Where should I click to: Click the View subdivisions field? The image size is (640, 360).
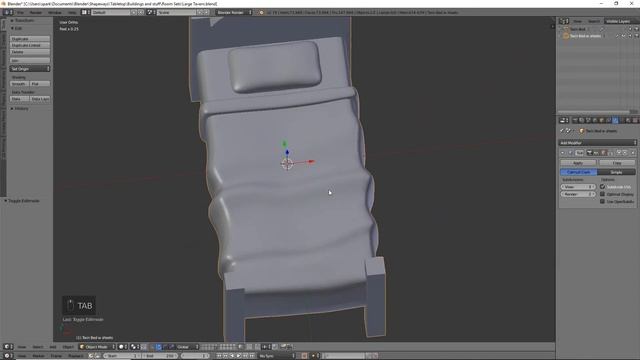(x=578, y=187)
